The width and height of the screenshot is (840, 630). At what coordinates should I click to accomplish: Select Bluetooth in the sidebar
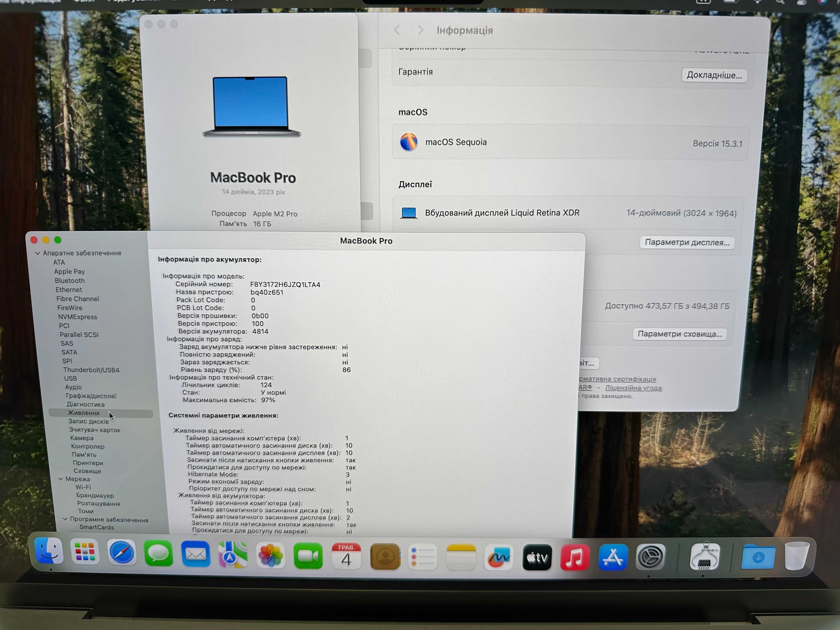pos(70,280)
